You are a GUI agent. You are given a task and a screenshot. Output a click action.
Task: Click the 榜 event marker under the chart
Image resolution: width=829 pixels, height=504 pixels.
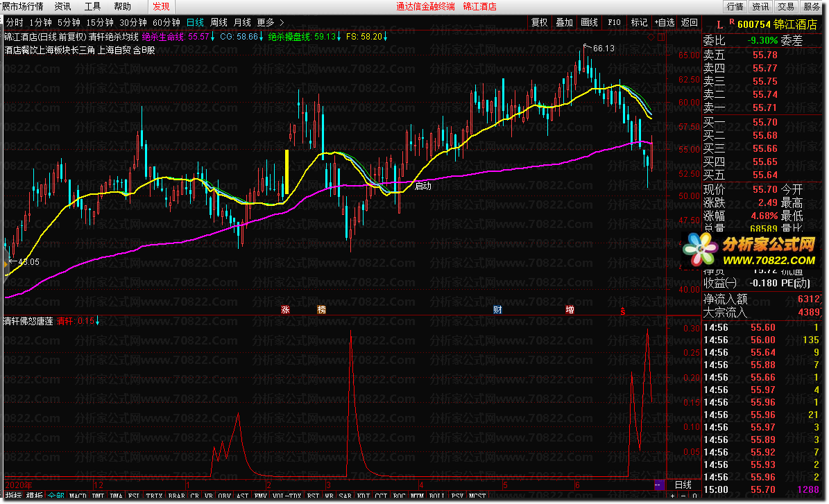coord(321,310)
